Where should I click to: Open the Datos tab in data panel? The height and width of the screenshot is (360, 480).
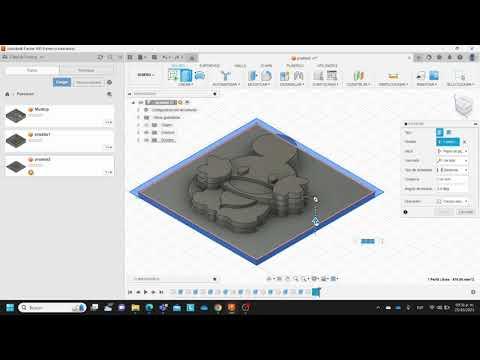click(x=32, y=70)
